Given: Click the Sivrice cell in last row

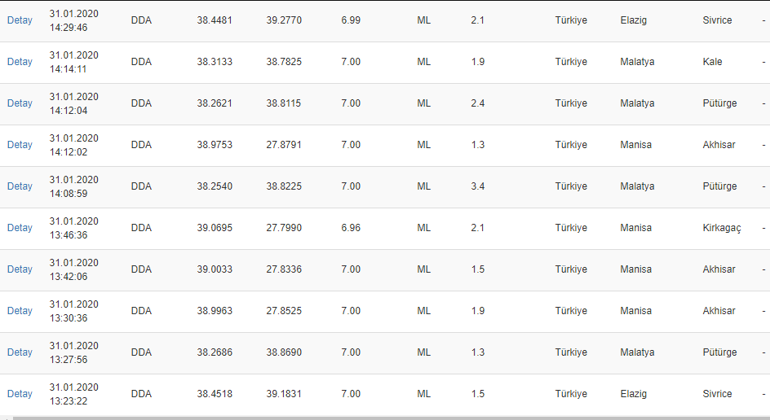Looking at the screenshot, I should coord(717,394).
